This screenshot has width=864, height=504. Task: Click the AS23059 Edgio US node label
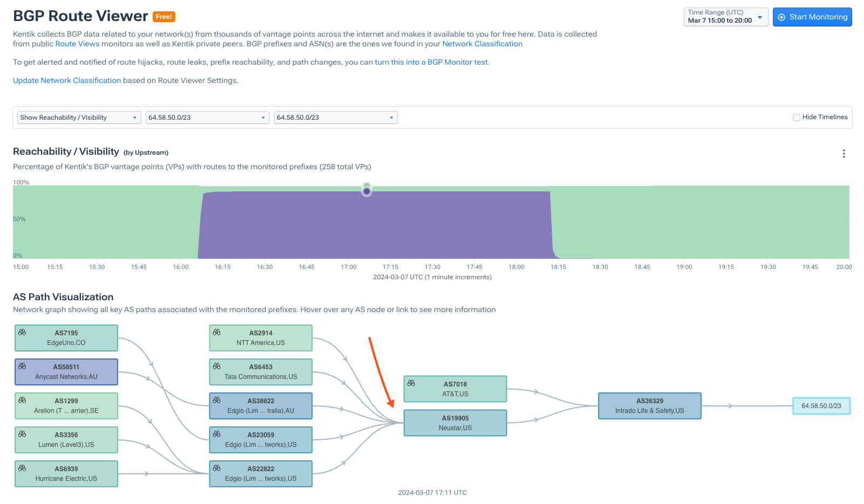point(261,440)
